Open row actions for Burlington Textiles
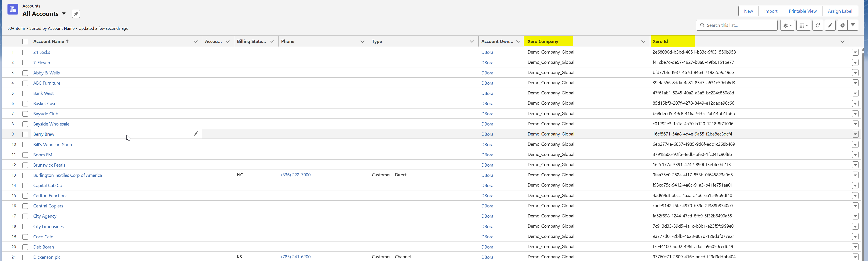Screen dimensions: 868x261 point(855,175)
